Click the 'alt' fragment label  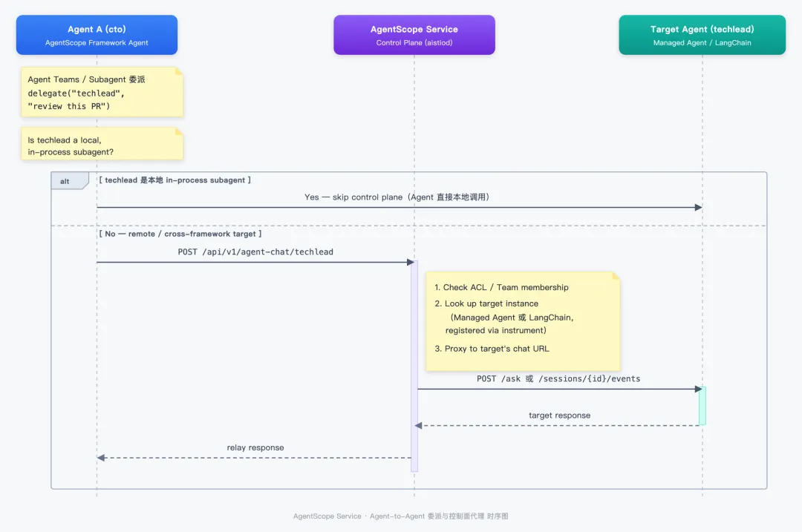pos(70,181)
